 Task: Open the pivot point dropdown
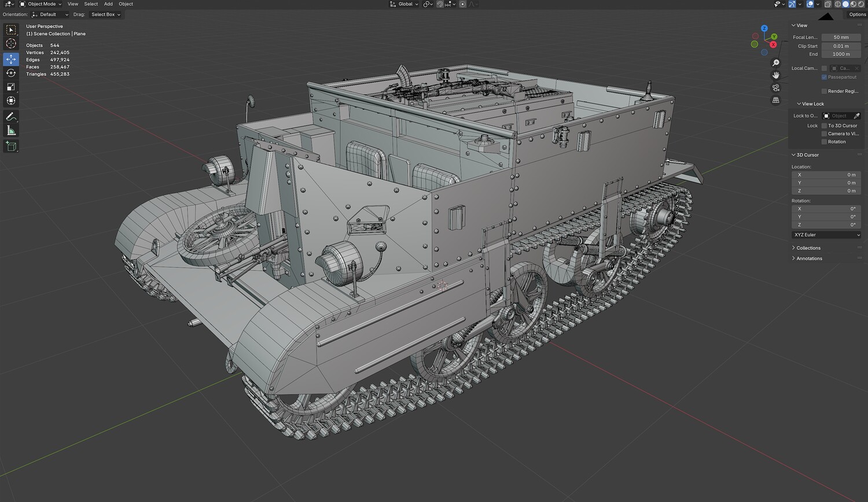428,4
